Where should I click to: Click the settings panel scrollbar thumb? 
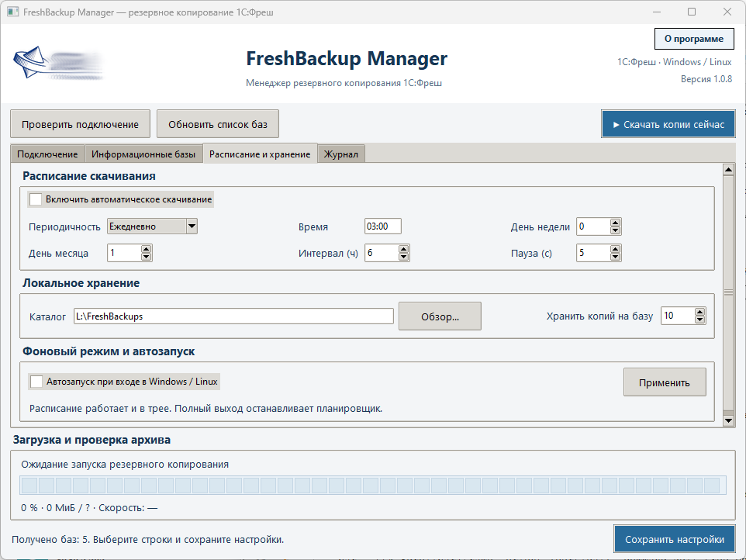tap(728, 292)
